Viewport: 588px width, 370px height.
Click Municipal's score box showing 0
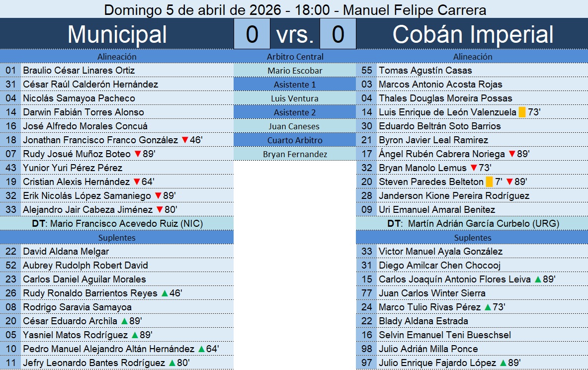click(x=252, y=34)
